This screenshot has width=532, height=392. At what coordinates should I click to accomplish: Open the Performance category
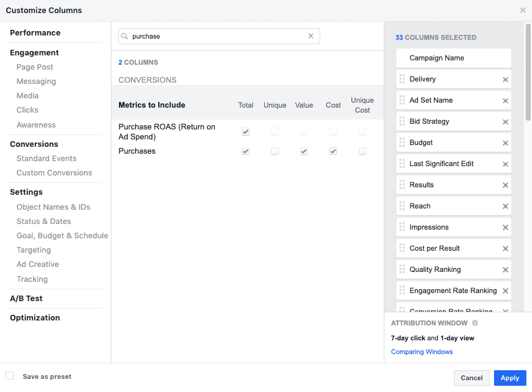(x=35, y=32)
